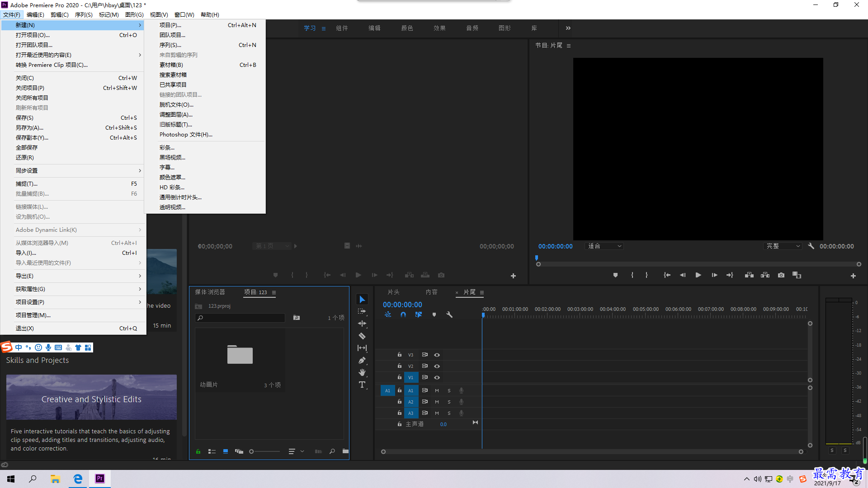Toggle V1 track output eye

pos(437,378)
